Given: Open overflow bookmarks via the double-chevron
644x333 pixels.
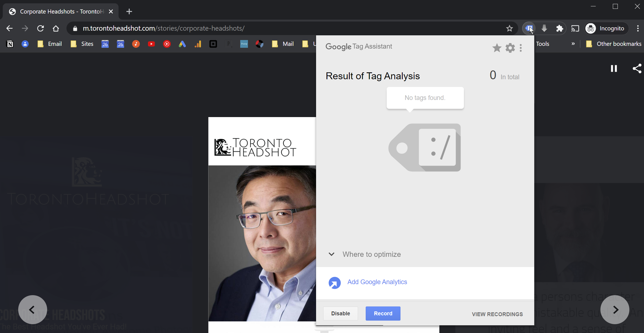Looking at the screenshot, I should tap(573, 44).
